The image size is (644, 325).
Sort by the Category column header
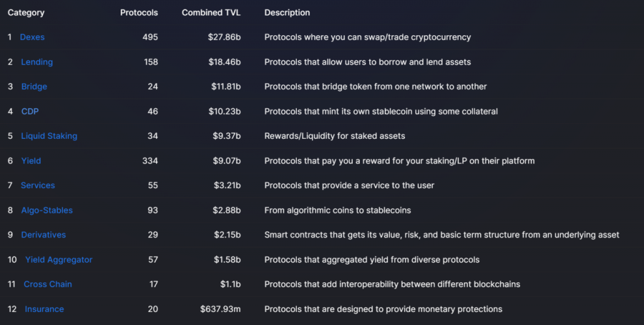26,13
